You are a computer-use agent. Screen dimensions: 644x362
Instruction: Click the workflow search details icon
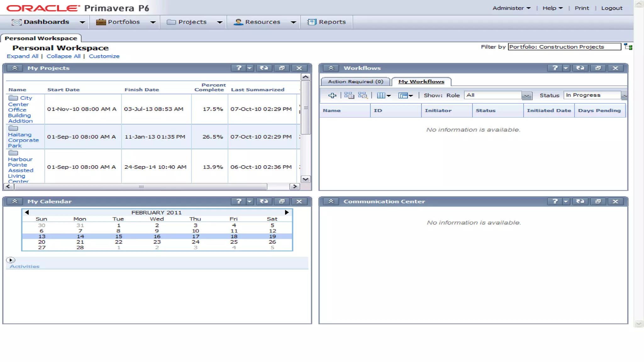click(x=363, y=96)
